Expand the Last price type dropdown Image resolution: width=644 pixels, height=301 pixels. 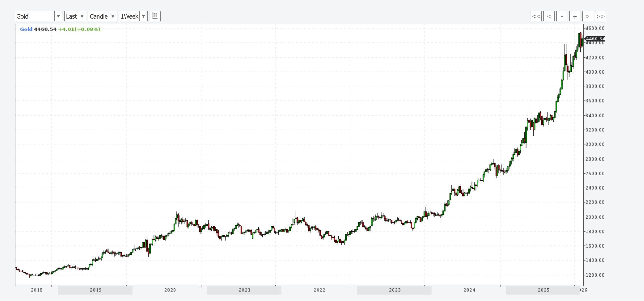tap(82, 16)
